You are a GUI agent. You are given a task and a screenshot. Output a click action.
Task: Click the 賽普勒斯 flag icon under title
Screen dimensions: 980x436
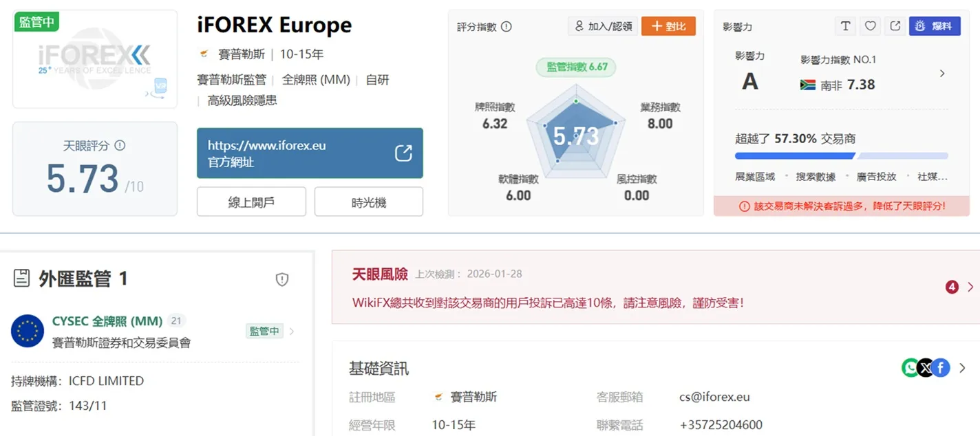pyautogui.click(x=204, y=54)
